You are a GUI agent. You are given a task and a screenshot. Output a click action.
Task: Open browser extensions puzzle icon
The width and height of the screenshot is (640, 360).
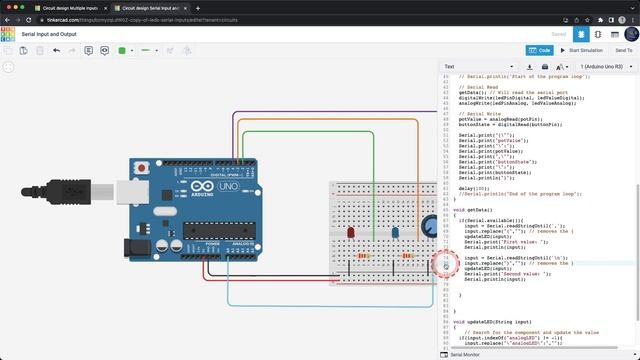coord(600,20)
